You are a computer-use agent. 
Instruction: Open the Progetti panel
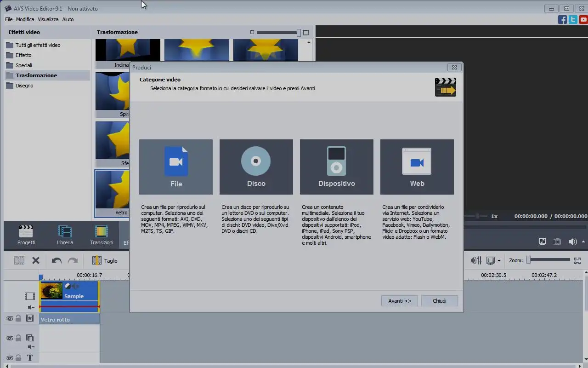pos(26,235)
